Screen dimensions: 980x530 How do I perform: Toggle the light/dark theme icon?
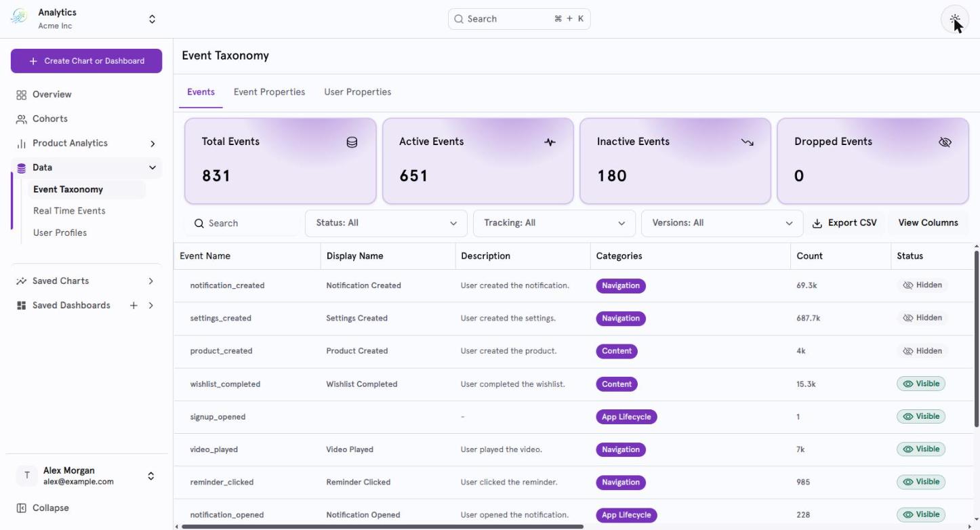pos(955,19)
